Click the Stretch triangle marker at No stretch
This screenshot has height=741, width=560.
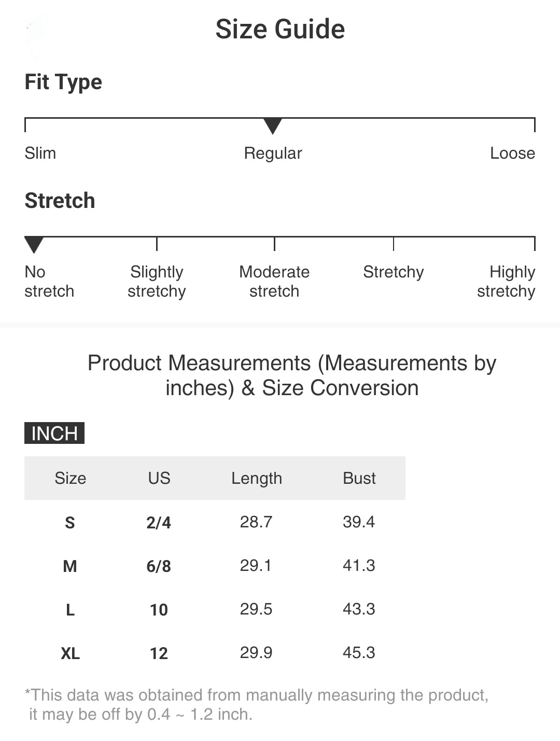pyautogui.click(x=34, y=244)
